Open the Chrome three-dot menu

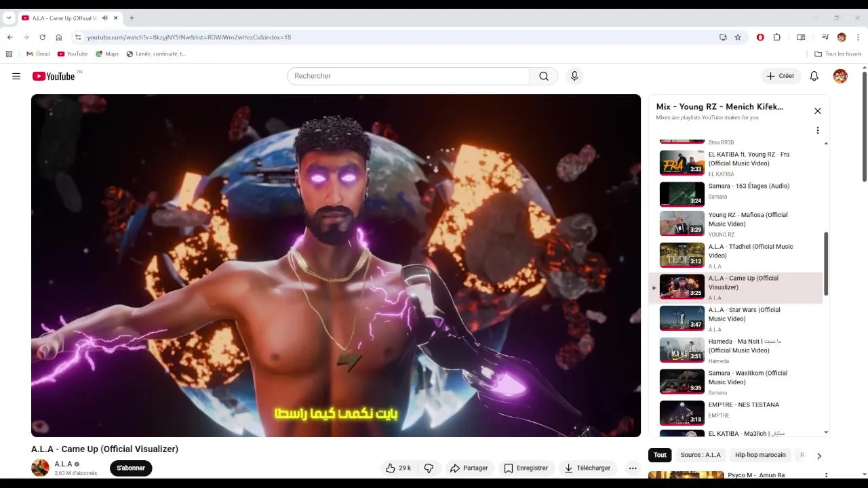point(859,37)
